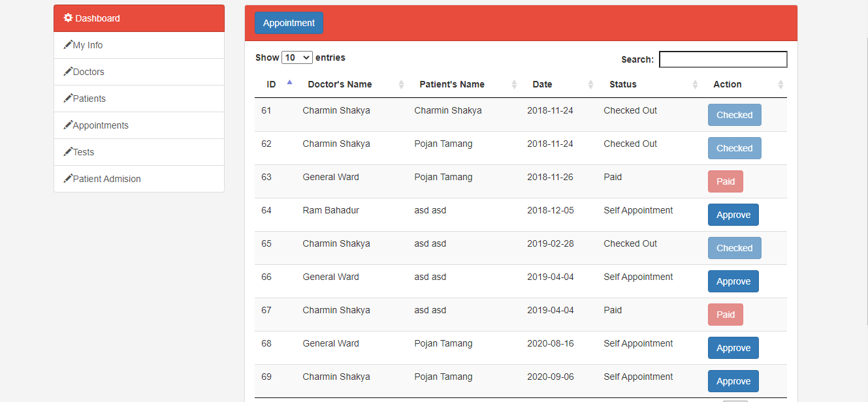868x402 pixels.
Task: Click the pencil icon next to Patient Admision
Action: click(68, 179)
